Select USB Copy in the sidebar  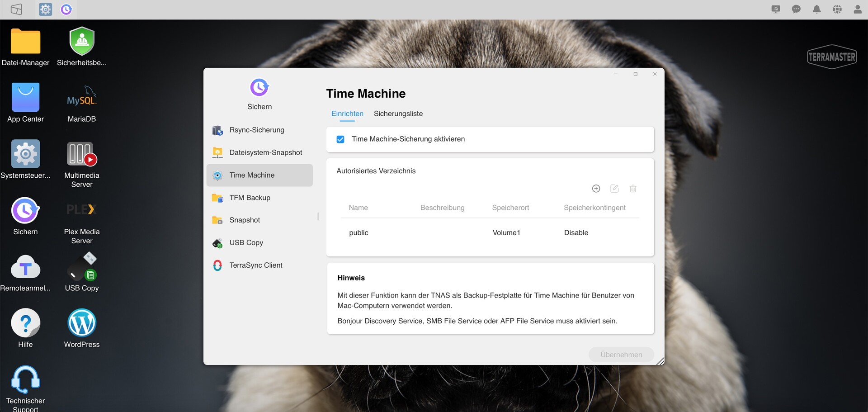[259, 243]
